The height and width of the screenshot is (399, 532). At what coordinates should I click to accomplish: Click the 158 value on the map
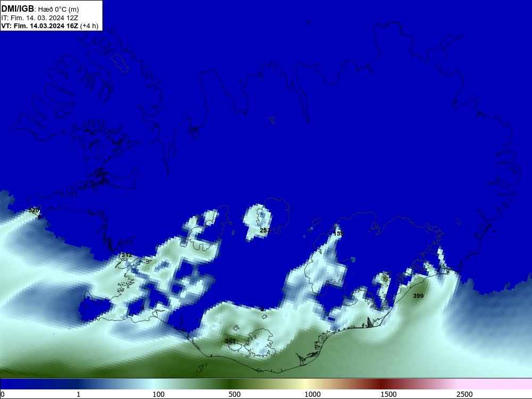338,234
